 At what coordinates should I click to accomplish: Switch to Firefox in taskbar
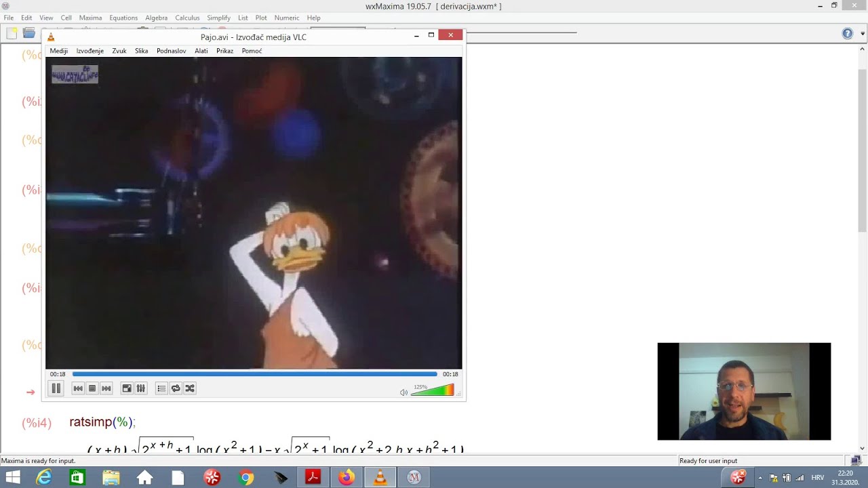point(347,478)
